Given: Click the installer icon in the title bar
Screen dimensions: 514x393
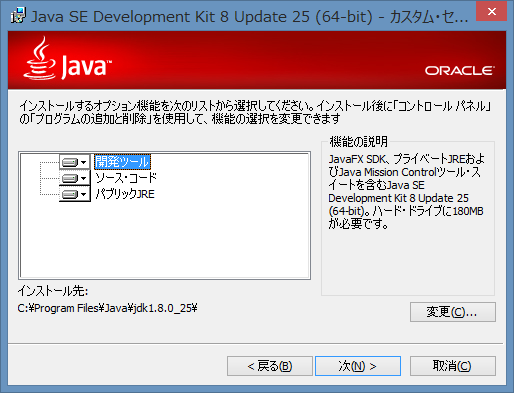Looking at the screenshot, I should pos(18,16).
